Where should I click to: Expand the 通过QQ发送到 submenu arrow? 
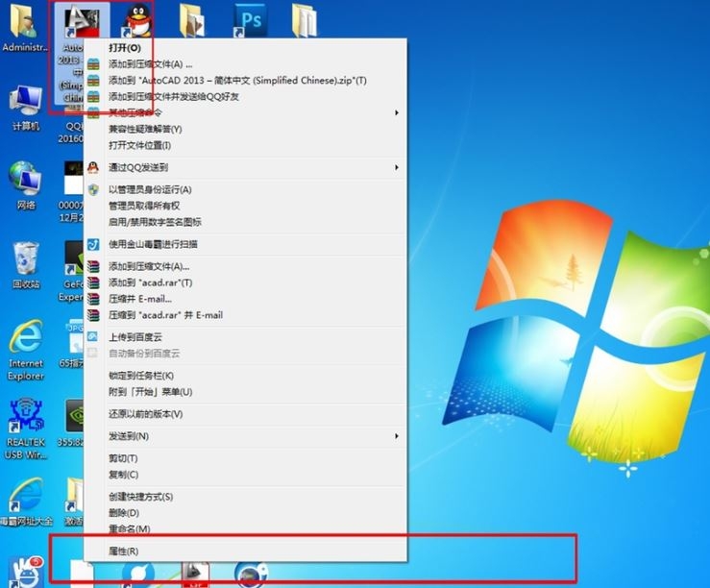[397, 167]
